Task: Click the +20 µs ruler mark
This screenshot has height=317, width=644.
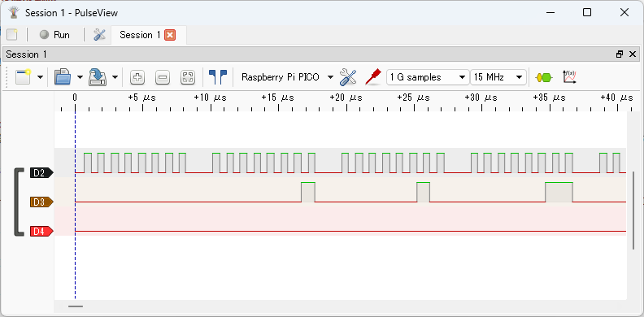Action: click(x=346, y=98)
